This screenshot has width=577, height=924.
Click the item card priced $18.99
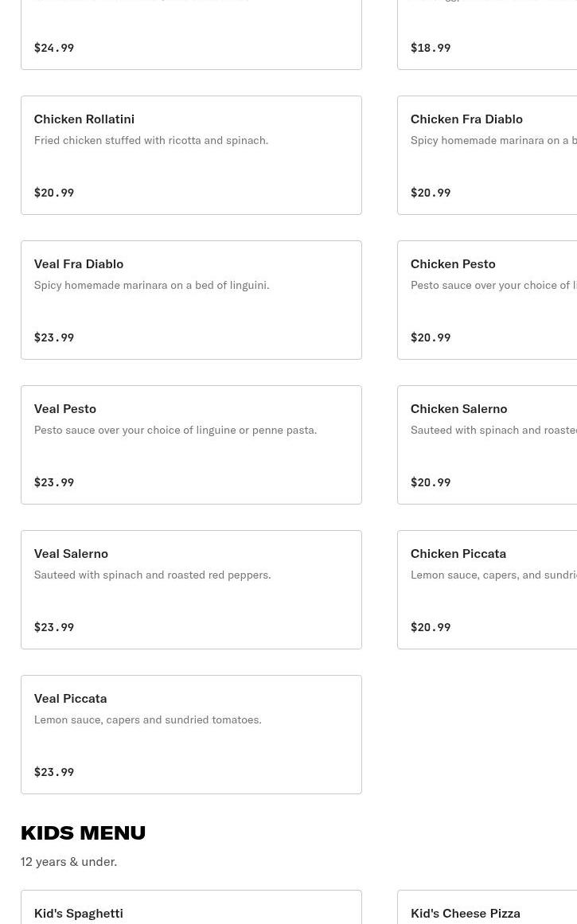(x=487, y=36)
